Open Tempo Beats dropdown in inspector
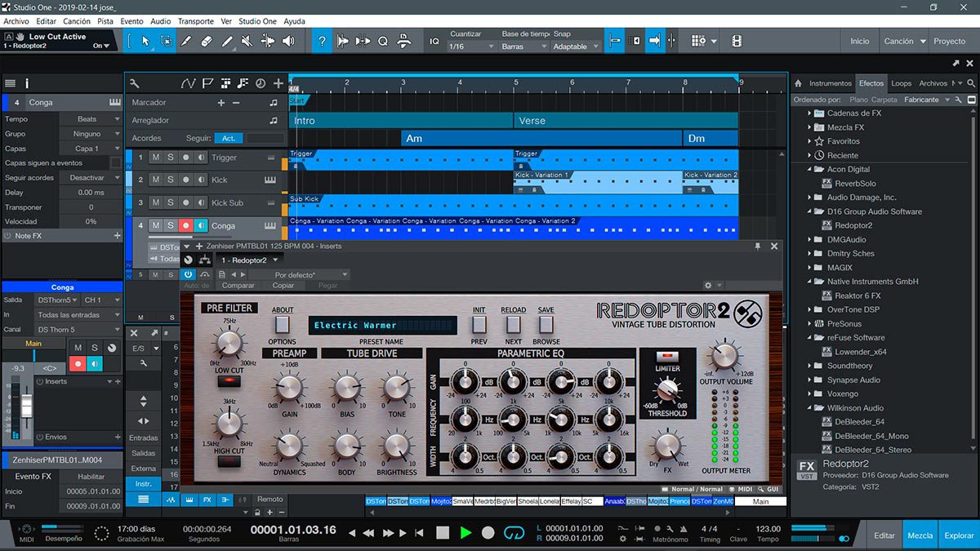The width and height of the screenshot is (980, 551). (90, 119)
